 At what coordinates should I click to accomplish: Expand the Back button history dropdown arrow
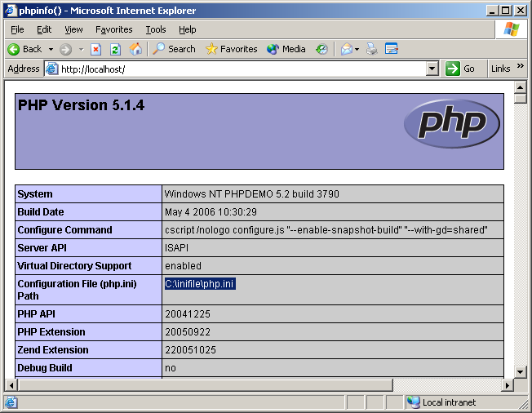coord(51,49)
